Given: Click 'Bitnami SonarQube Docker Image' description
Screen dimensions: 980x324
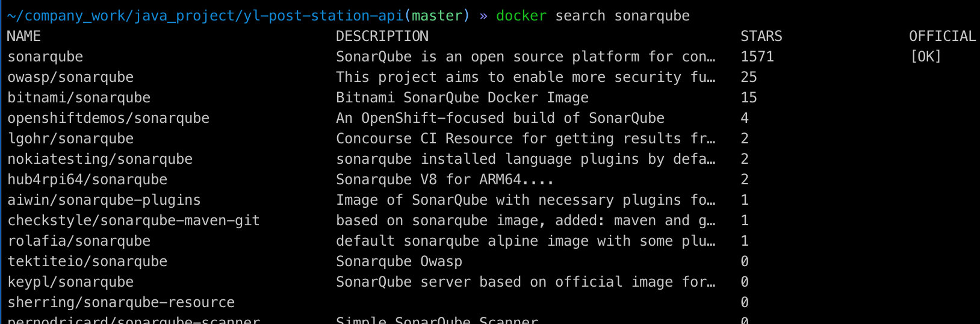Looking at the screenshot, I should [462, 98].
